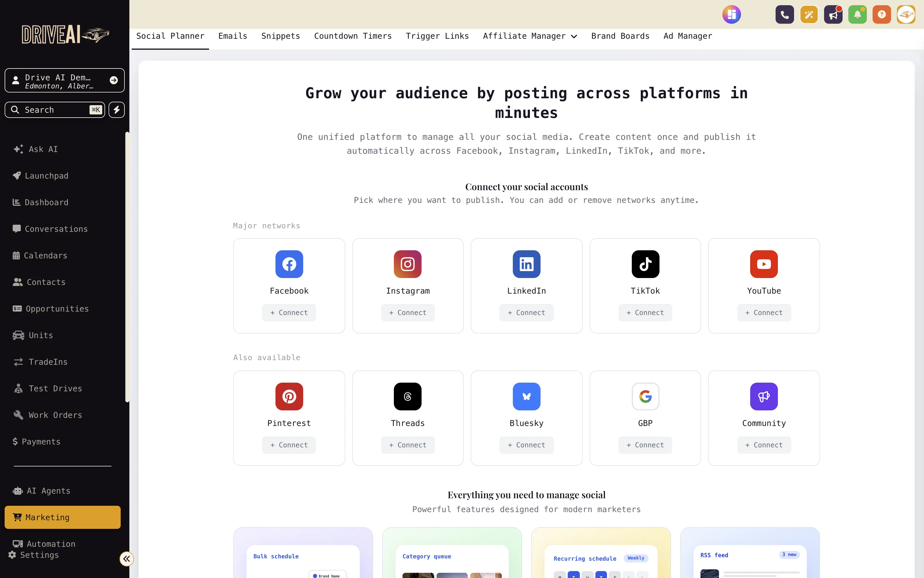Open Ask AI in sidebar
Viewport: 924px width, 578px height.
click(63, 149)
